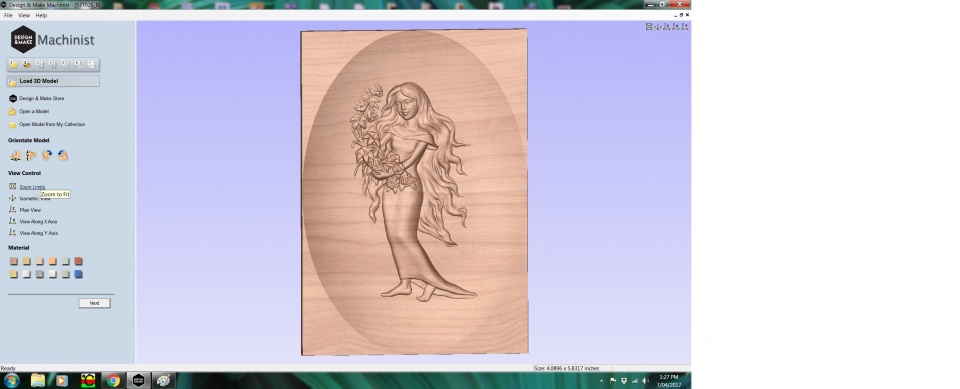Viewport: 960px width, 389px height.
Task: Choose View Along X Axis
Action: 33,222
